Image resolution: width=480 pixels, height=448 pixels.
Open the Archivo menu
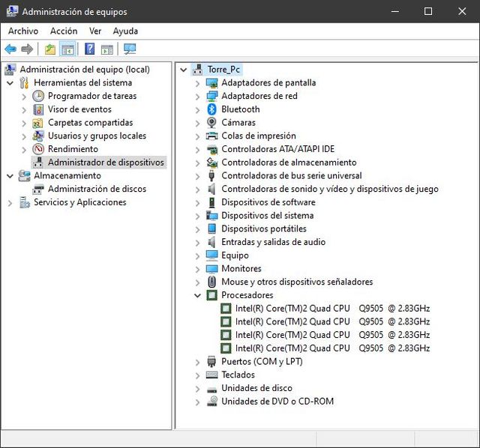tap(23, 31)
